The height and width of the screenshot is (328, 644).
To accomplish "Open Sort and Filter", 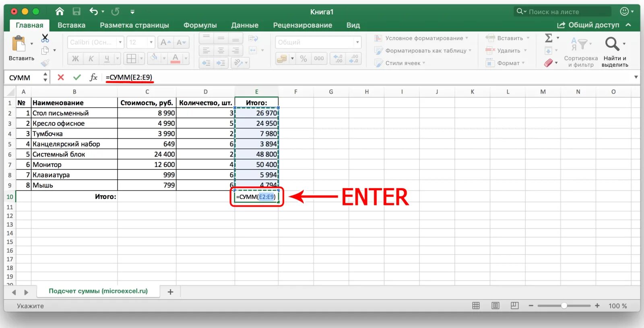I will (581, 51).
